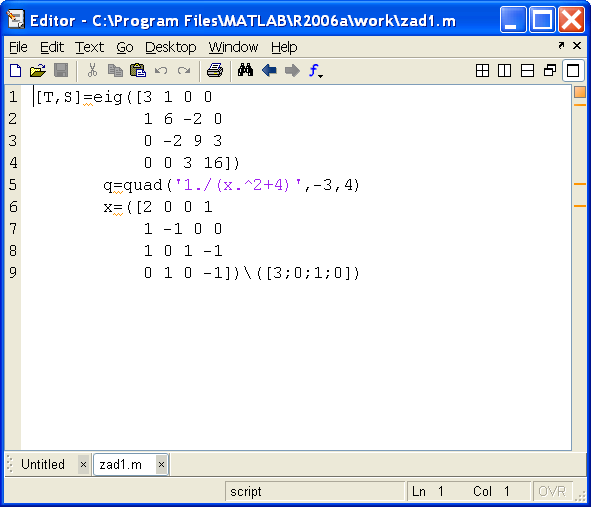The width and height of the screenshot is (591, 507).
Task: Tile editor documents in a grid
Action: point(482,70)
